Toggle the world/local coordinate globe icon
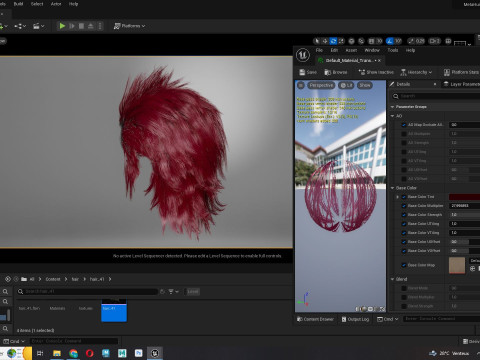This screenshot has height=360, width=480. 351,41
